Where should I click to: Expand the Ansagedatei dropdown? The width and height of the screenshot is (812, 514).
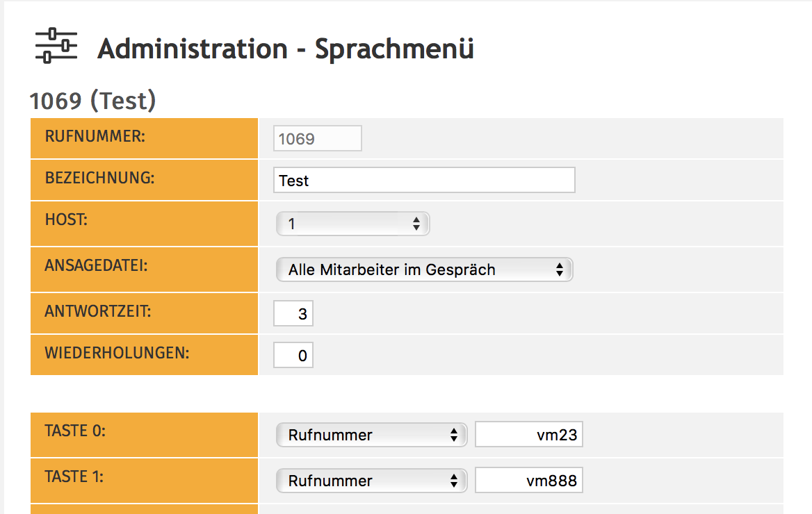(x=424, y=270)
